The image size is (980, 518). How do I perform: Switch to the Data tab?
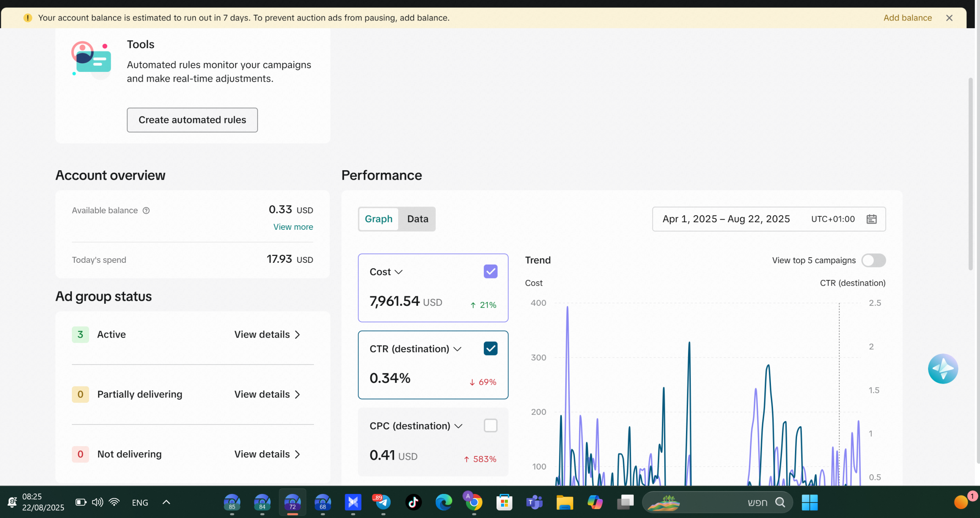click(x=418, y=219)
